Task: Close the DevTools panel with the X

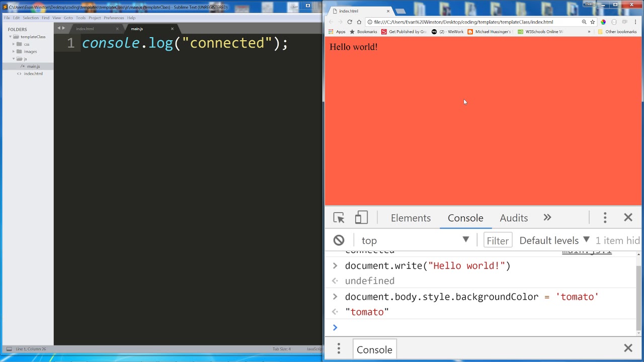Action: pos(628,218)
